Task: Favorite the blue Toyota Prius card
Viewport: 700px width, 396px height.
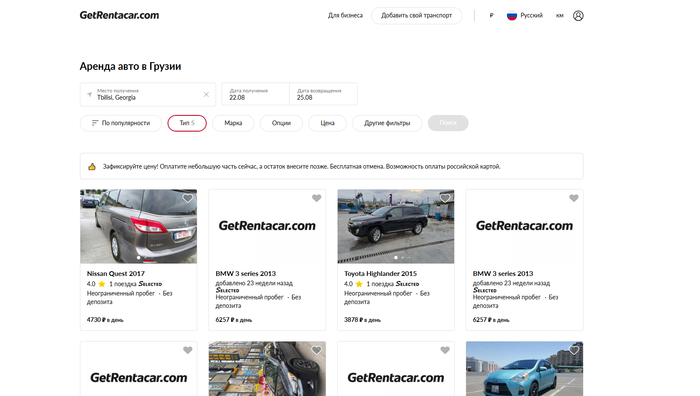Action: point(574,350)
